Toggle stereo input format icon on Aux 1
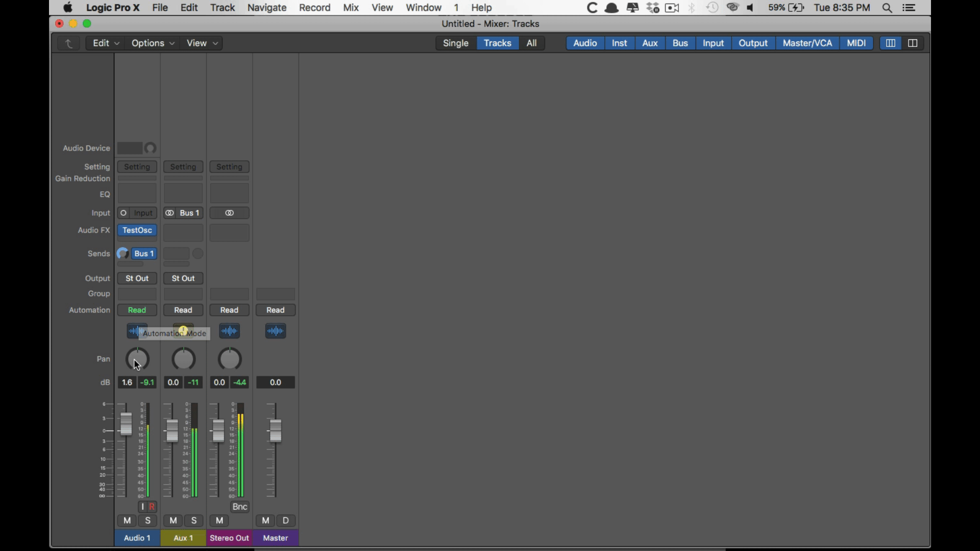 [170, 213]
